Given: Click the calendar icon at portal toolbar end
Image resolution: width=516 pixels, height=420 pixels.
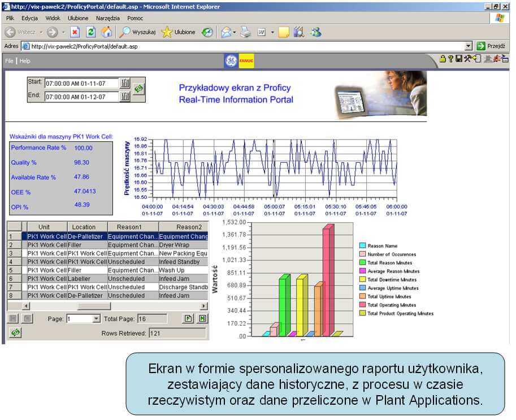Looking at the screenshot, I should click(505, 59).
